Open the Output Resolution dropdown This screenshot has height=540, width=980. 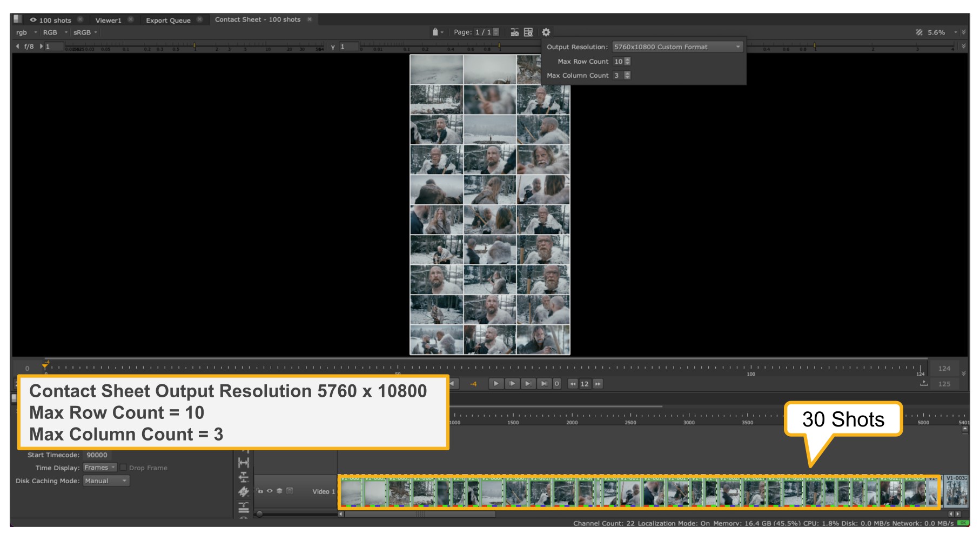pos(677,47)
